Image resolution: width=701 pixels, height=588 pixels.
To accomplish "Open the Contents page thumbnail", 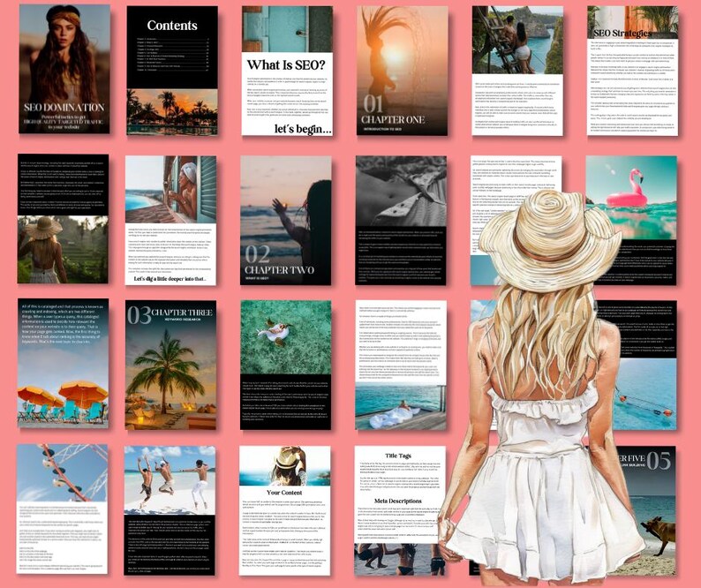I will click(172, 71).
